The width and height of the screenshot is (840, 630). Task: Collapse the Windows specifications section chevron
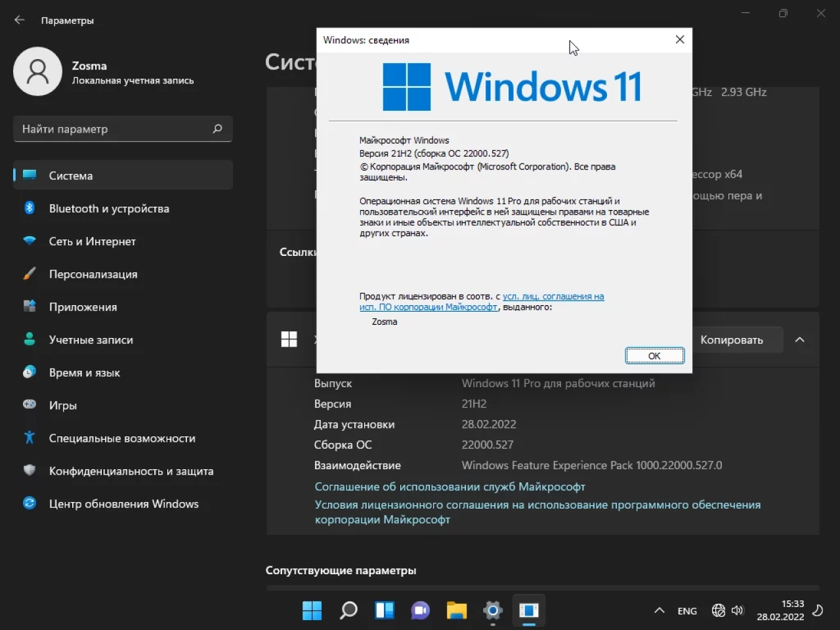tap(800, 339)
